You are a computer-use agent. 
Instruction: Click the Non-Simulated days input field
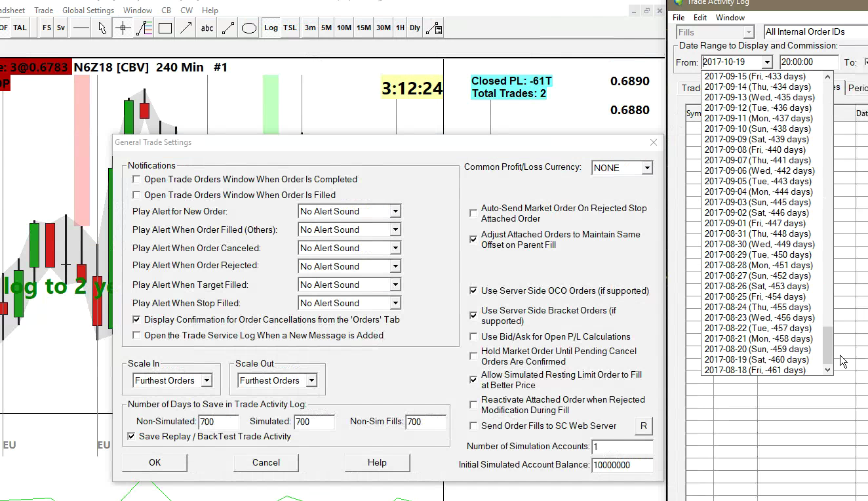219,422
